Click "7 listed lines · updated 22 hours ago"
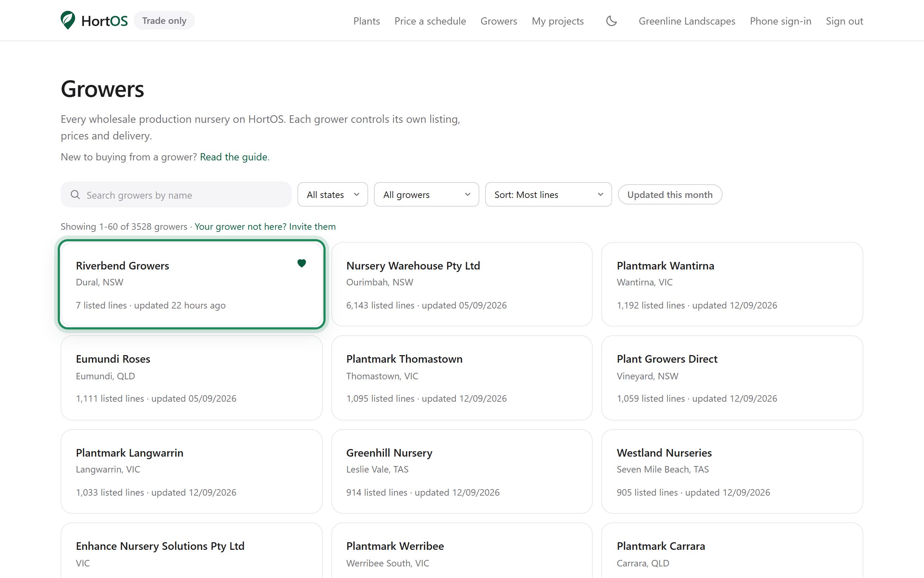924x578 pixels. (151, 306)
